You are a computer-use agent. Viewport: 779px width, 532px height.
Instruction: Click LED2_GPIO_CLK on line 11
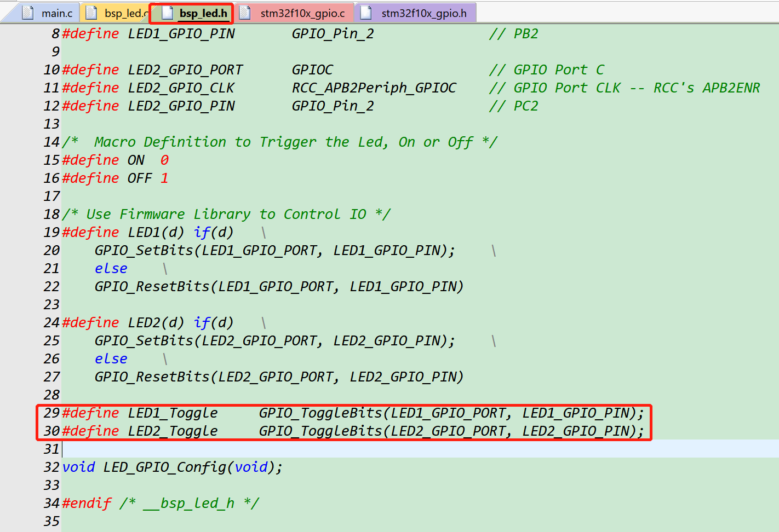181,88
